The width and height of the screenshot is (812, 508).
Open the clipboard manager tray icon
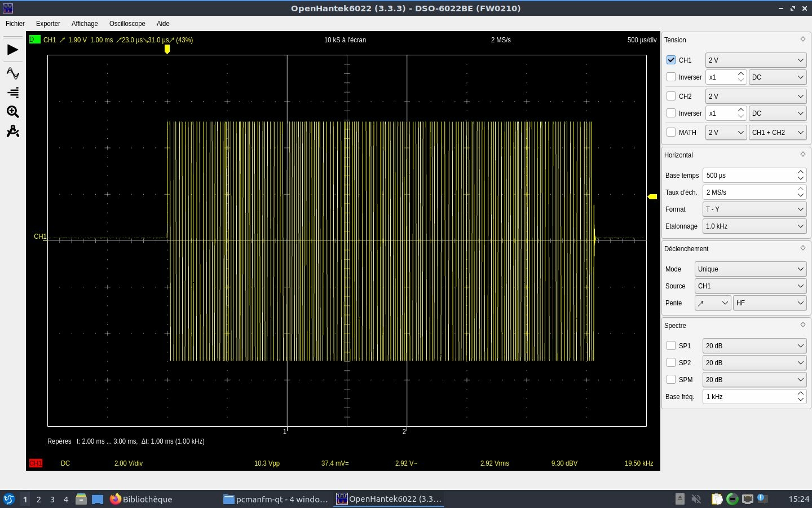click(717, 499)
